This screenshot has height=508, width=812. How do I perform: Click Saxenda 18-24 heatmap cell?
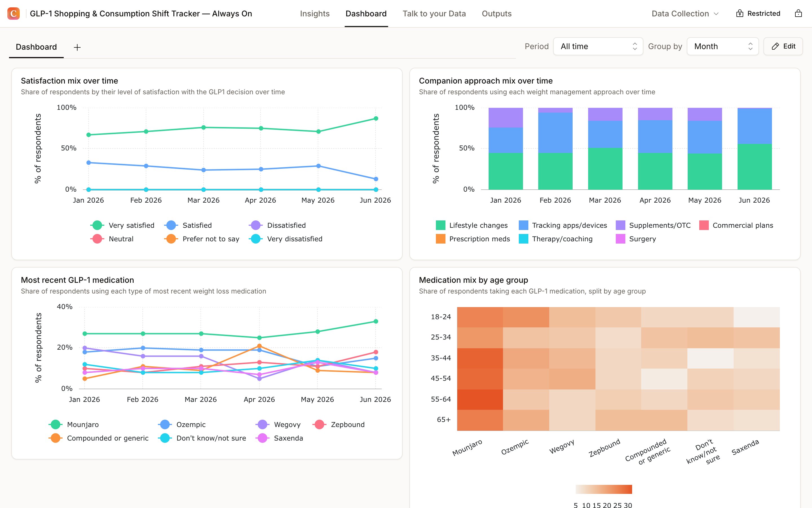click(x=756, y=317)
